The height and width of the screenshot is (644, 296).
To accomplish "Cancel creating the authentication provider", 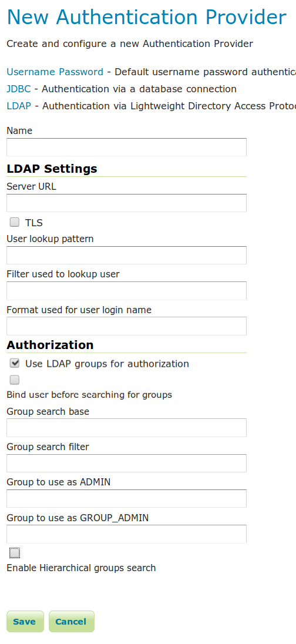I will (x=72, y=622).
